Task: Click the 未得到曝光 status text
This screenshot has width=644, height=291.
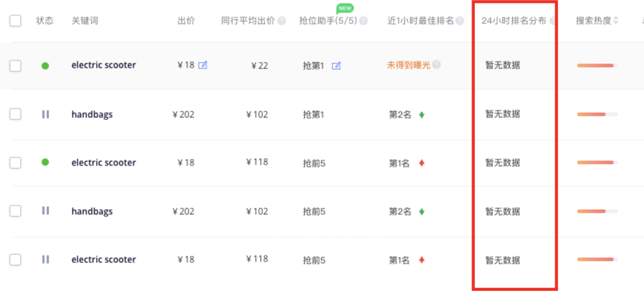Action: pos(409,65)
